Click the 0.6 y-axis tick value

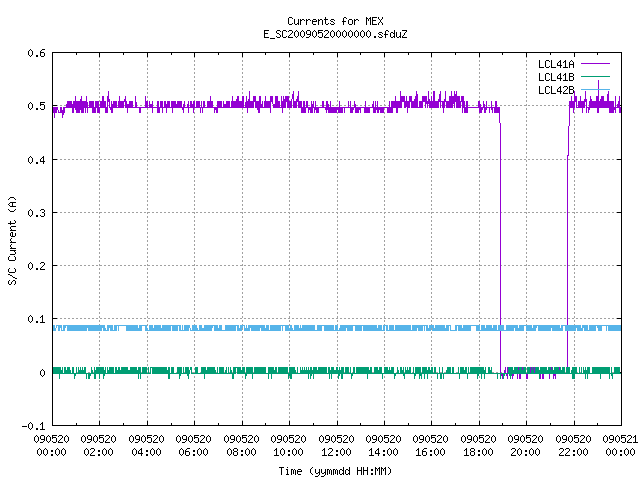click(x=37, y=53)
